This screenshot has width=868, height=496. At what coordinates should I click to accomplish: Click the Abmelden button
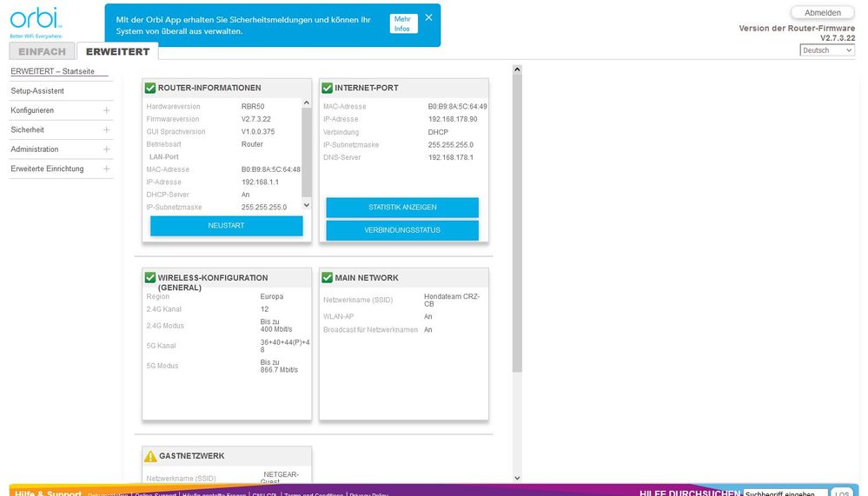(822, 12)
